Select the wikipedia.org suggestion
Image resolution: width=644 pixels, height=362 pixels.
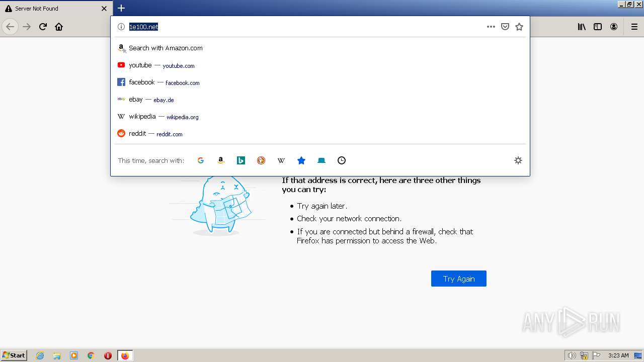[320, 117]
